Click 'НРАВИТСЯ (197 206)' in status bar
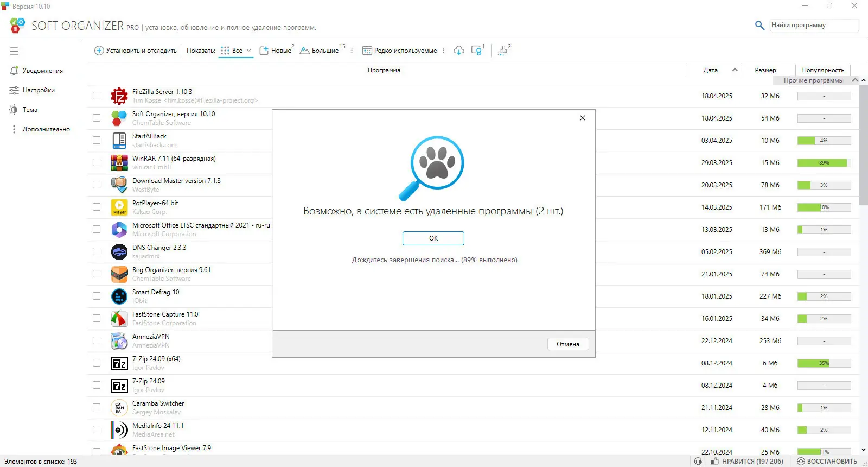868x467 pixels. click(x=748, y=462)
